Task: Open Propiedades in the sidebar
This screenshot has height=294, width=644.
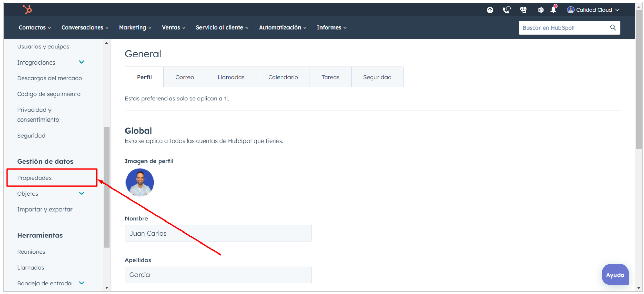Action: (34, 178)
